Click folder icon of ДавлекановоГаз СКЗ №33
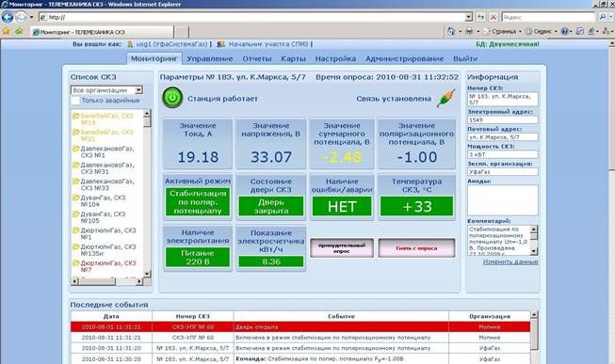The image size is (615, 364). click(76, 182)
